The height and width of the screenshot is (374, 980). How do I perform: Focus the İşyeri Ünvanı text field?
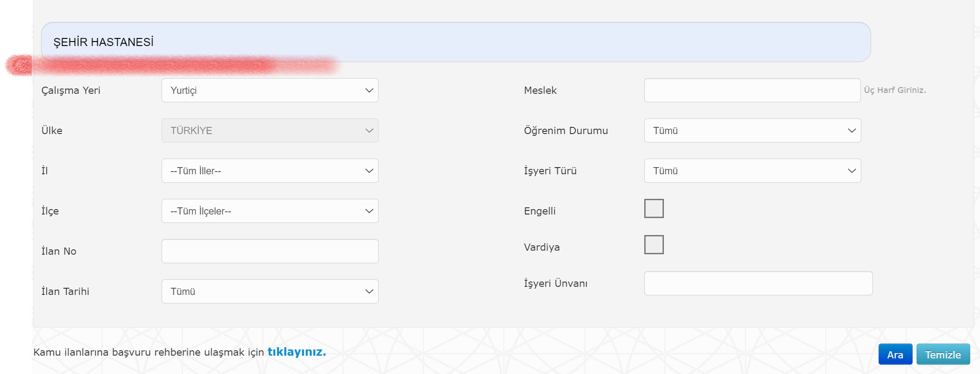(758, 283)
